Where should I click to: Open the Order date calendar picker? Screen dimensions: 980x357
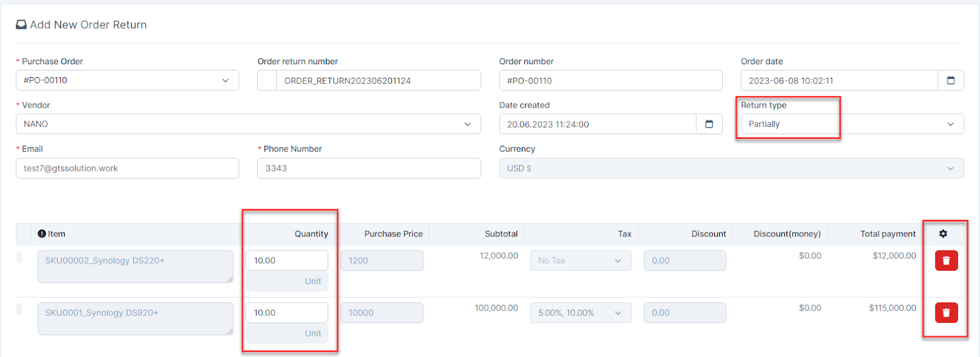[x=951, y=81]
